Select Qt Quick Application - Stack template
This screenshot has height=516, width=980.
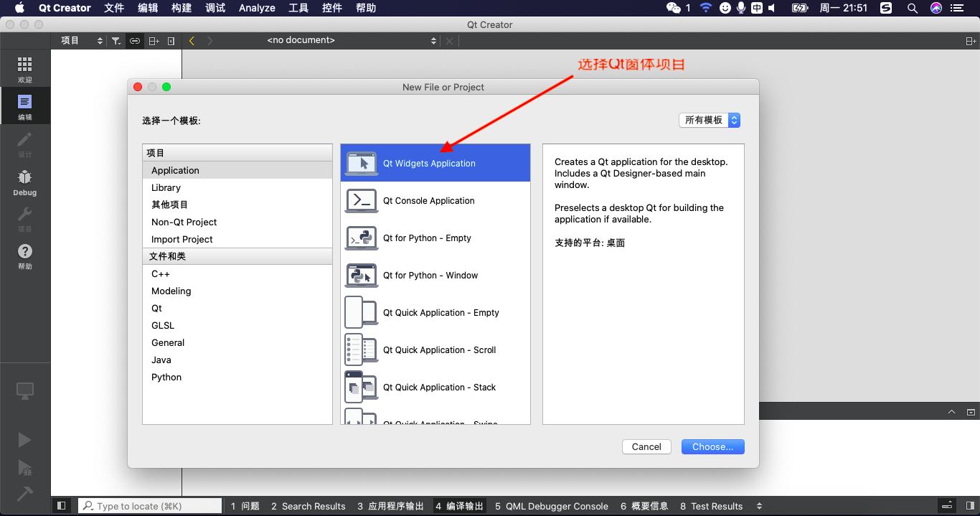coord(435,387)
